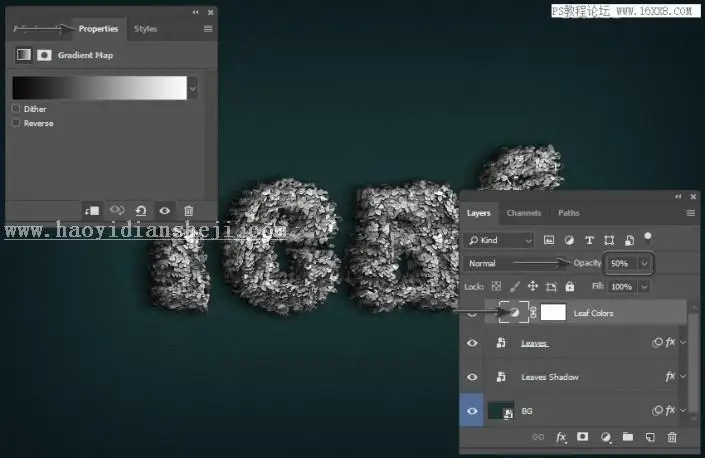Open Properties panel menu
Screen dimensions: 705x458
[208, 29]
